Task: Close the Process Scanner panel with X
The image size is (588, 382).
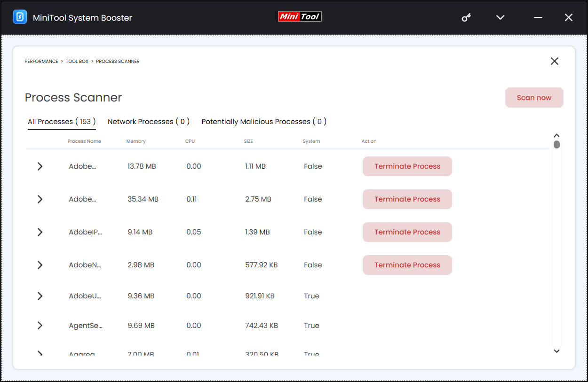Action: 555,61
